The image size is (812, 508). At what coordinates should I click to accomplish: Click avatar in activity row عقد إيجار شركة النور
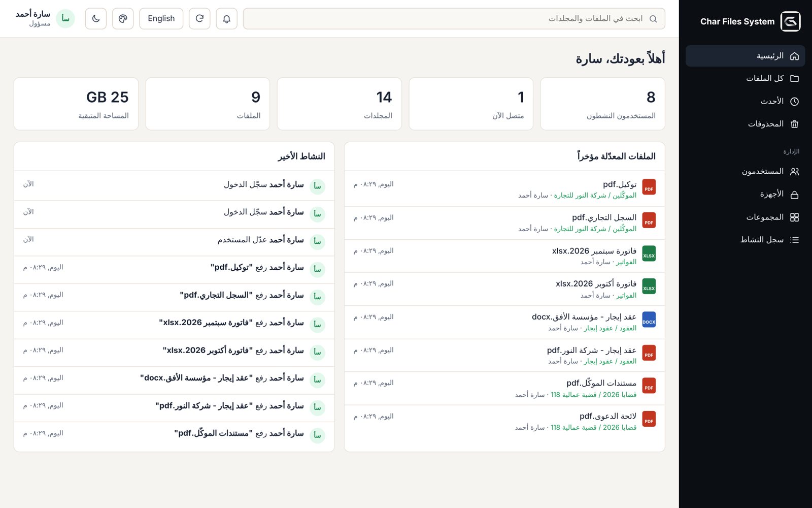point(317,407)
